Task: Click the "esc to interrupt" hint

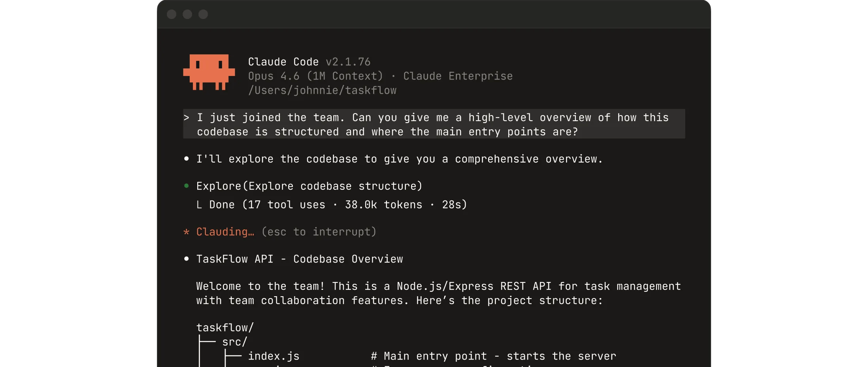Action: click(319, 232)
